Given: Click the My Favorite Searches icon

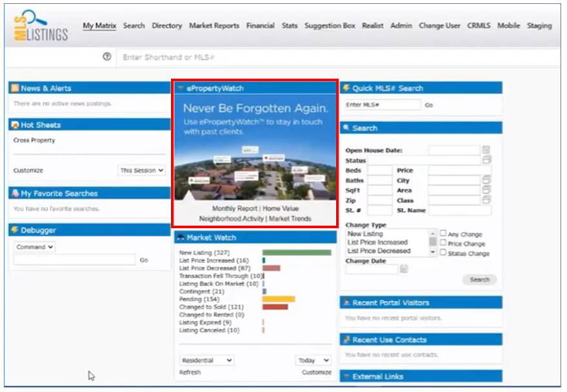Looking at the screenshot, I should tap(15, 193).
